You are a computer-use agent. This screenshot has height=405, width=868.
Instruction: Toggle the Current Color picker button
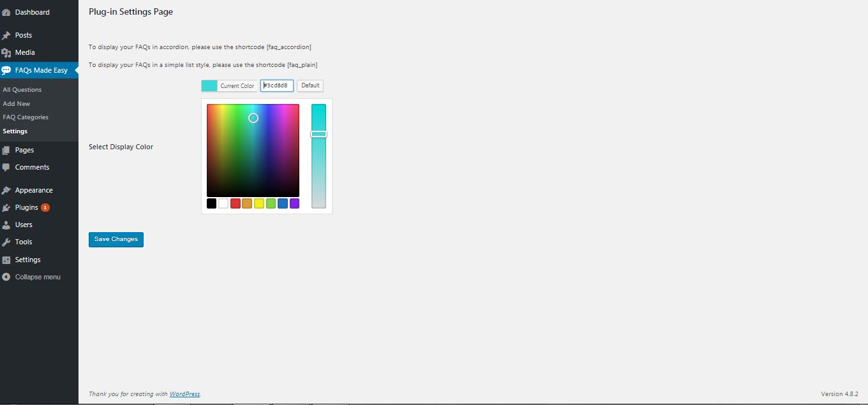point(229,85)
